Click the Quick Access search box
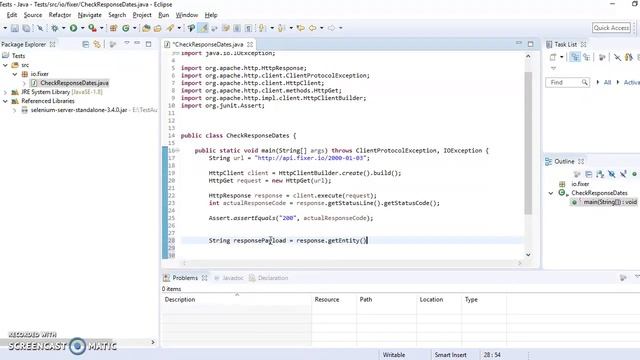 click(611, 28)
